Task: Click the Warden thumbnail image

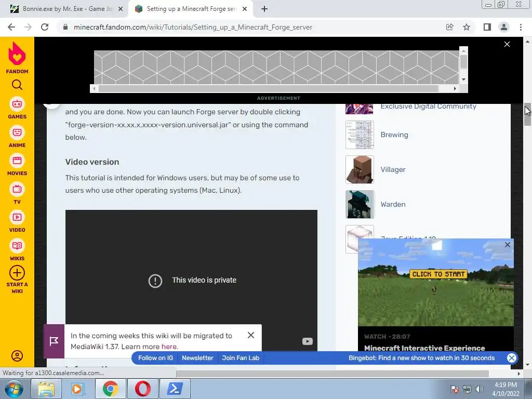Action: 360,204
